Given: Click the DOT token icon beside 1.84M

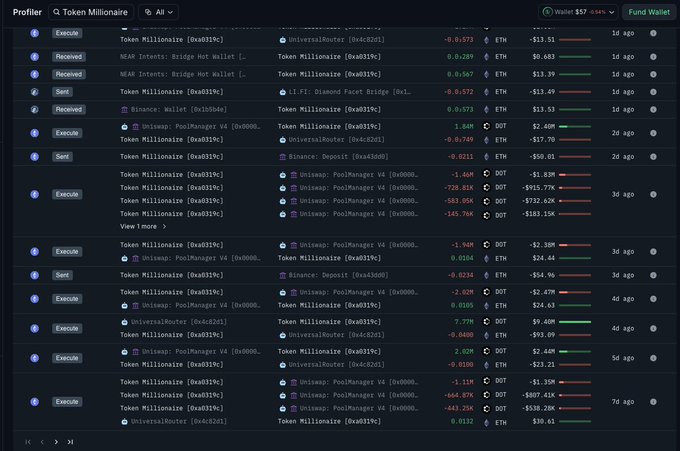Looking at the screenshot, I should click(x=487, y=126).
